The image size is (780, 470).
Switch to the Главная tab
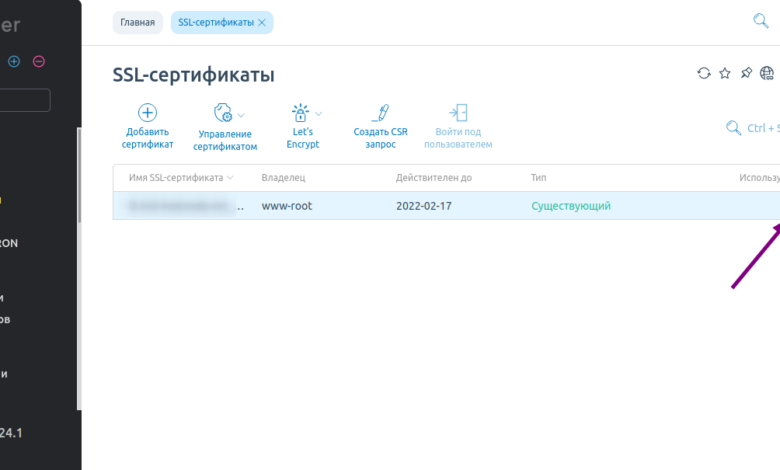(x=138, y=22)
